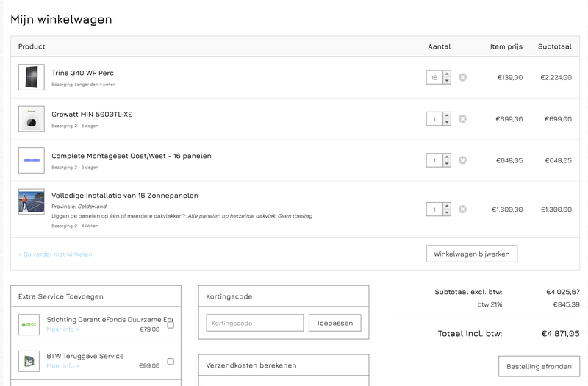Screen dimensions: 588x386
Task: Decrease quantity of Volledige Installatie item
Action: pyautogui.click(x=447, y=212)
